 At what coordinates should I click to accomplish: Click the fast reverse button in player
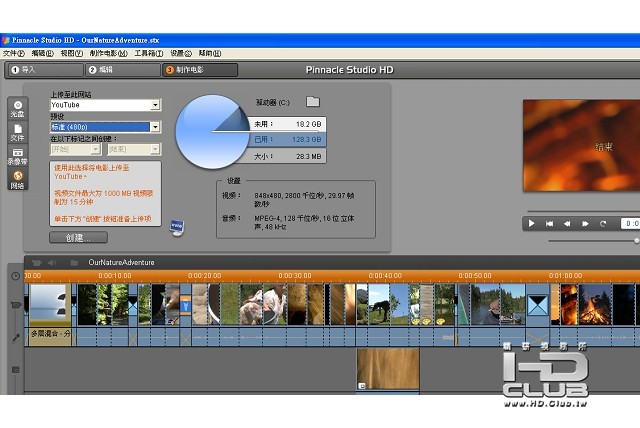pos(567,224)
